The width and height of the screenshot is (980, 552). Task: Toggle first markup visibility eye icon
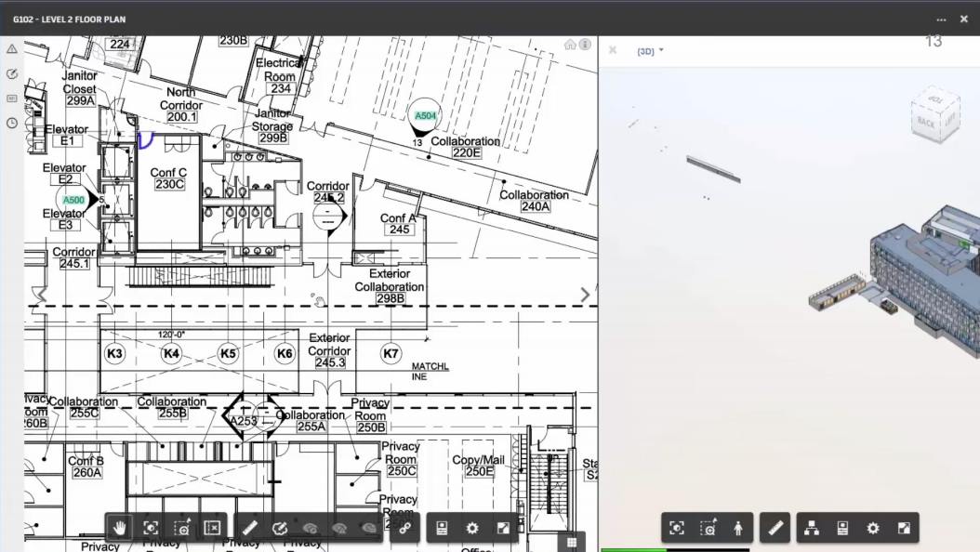(x=310, y=528)
